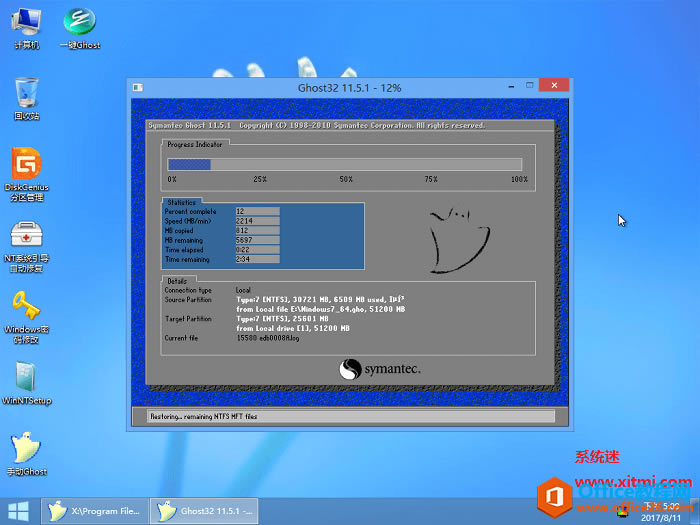This screenshot has width=700, height=525.
Task: Click the Restoring status bar text
Action: 204,417
